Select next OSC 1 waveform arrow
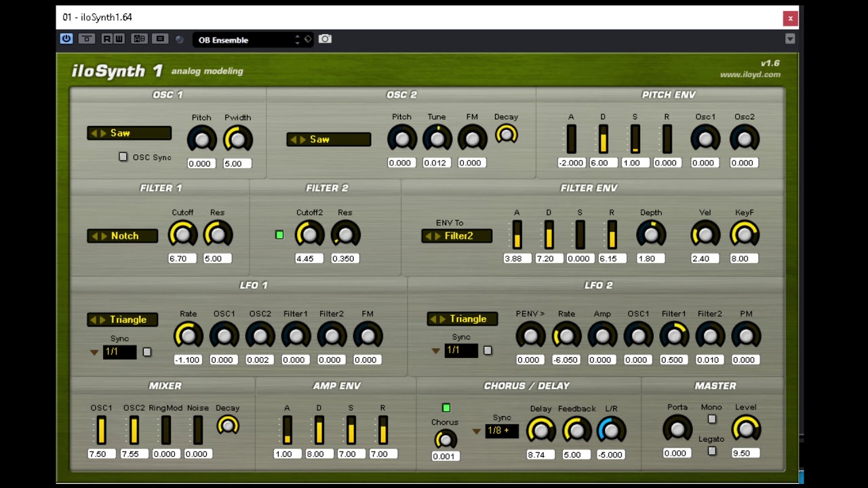This screenshot has width=868, height=488. (x=103, y=133)
